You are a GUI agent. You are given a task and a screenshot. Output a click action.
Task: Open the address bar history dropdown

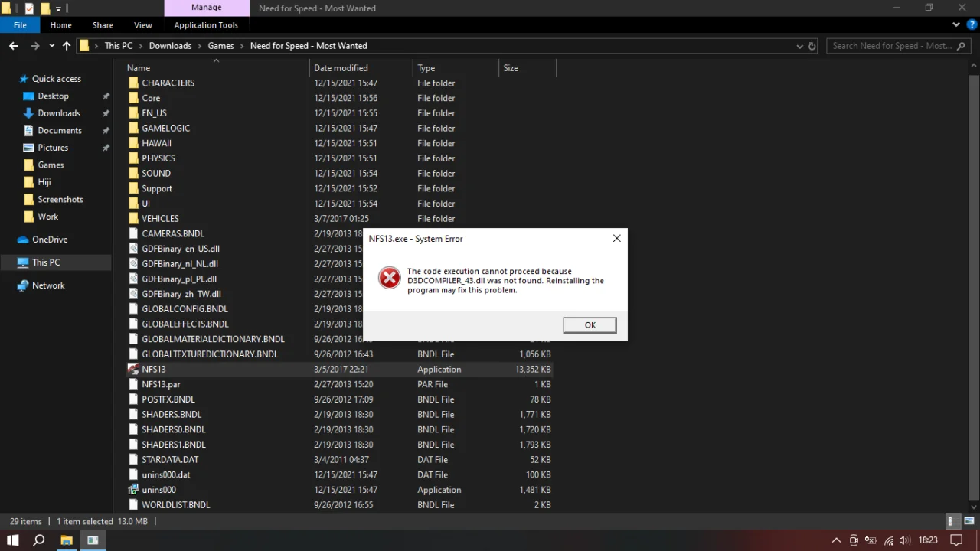(800, 46)
